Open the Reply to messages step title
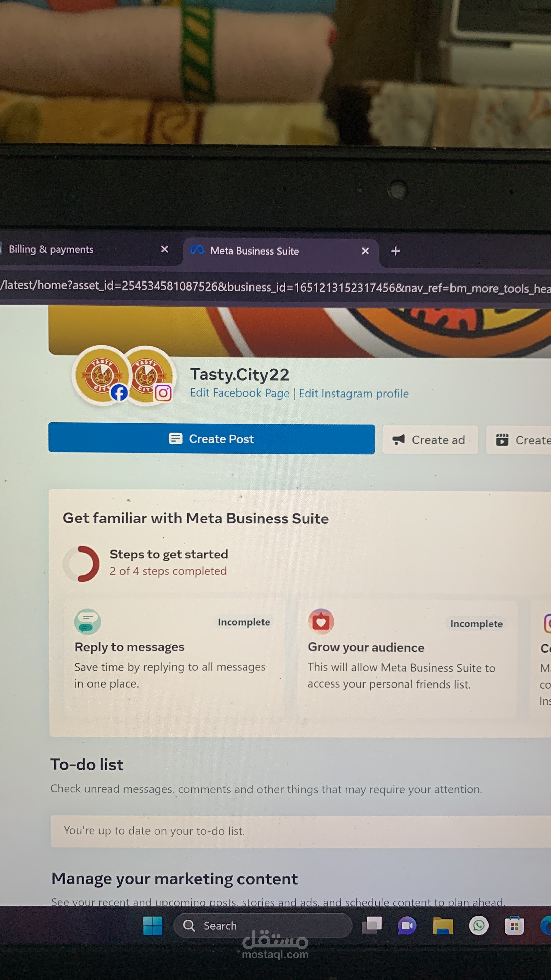551x980 pixels. point(129,647)
